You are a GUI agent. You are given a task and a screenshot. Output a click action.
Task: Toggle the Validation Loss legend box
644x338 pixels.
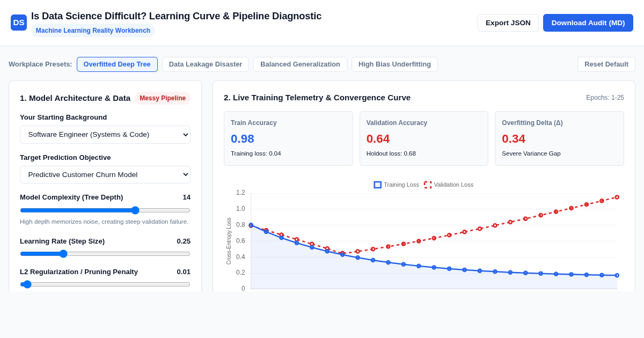(x=428, y=185)
